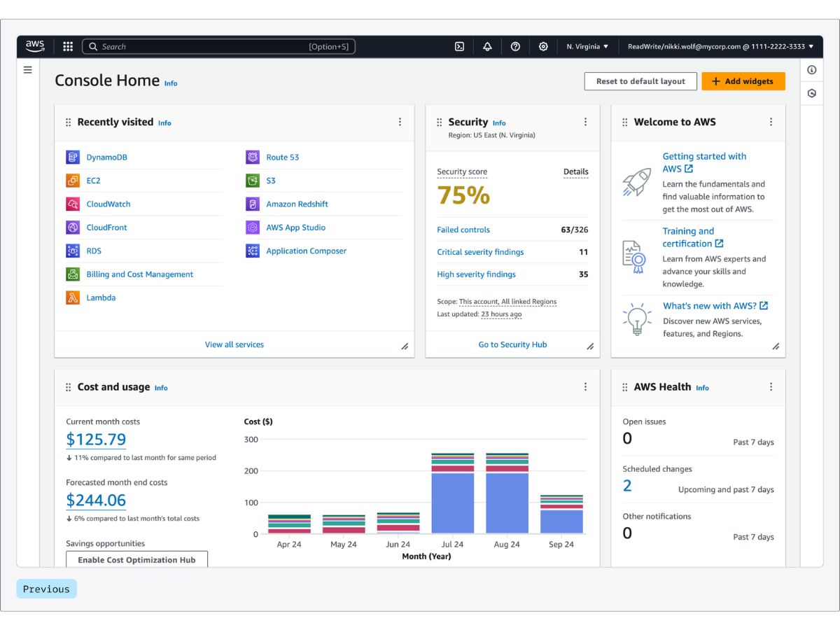The width and height of the screenshot is (840, 630).
Task: Click the EC2 service icon
Action: point(73,181)
